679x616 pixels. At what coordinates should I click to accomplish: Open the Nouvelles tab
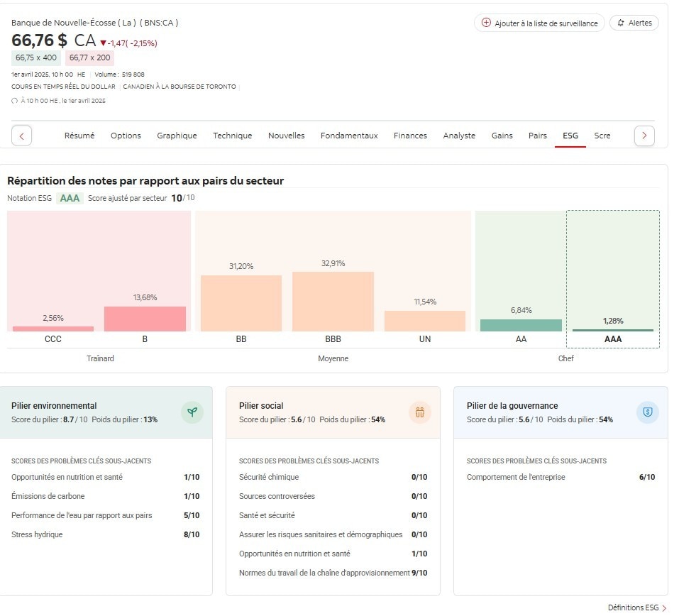tap(286, 136)
